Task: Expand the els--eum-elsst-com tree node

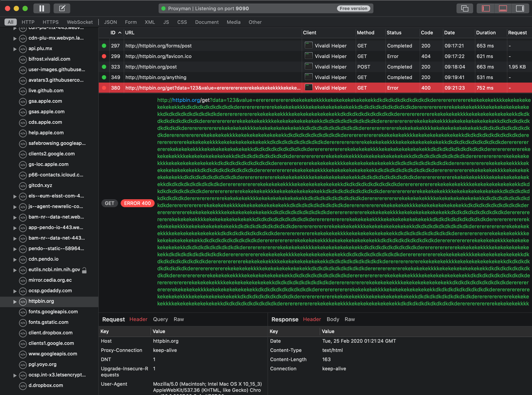Action: click(15, 196)
